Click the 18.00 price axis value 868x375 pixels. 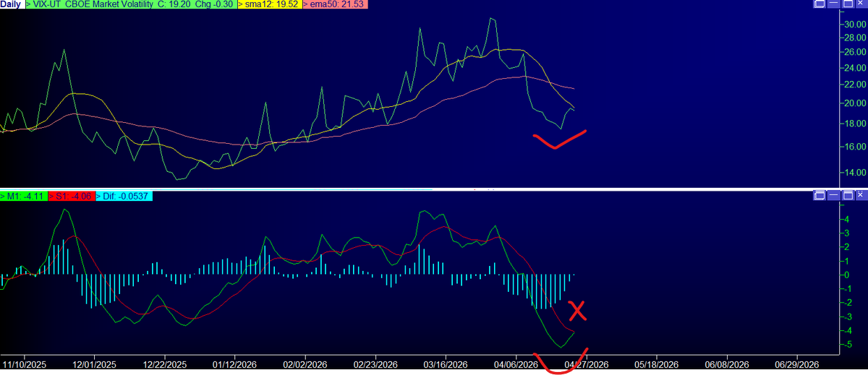(854, 124)
